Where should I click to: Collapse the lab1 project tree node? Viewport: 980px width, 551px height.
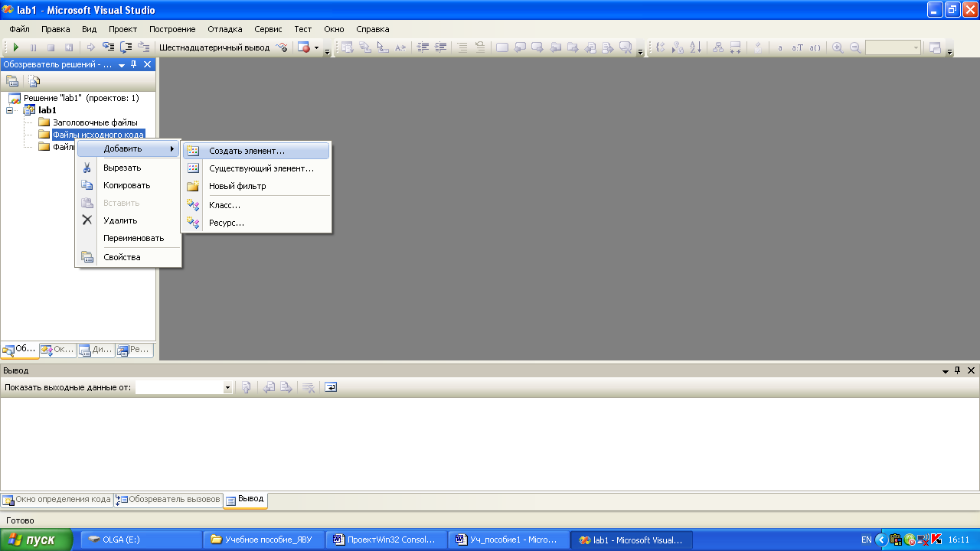pos(10,110)
